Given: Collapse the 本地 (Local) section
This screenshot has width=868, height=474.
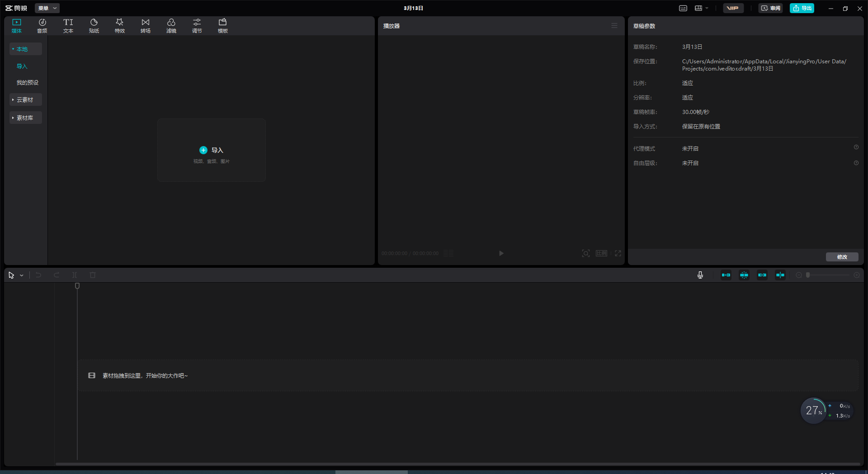Looking at the screenshot, I should (26, 49).
